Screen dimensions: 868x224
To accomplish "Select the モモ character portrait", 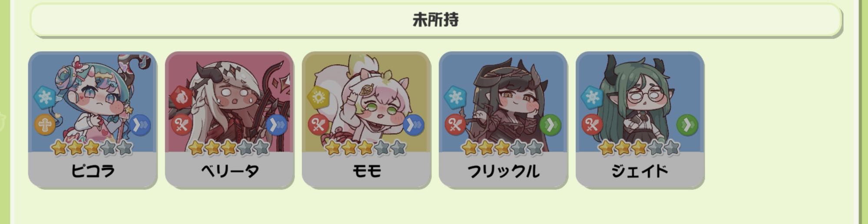I will tap(366, 102).
